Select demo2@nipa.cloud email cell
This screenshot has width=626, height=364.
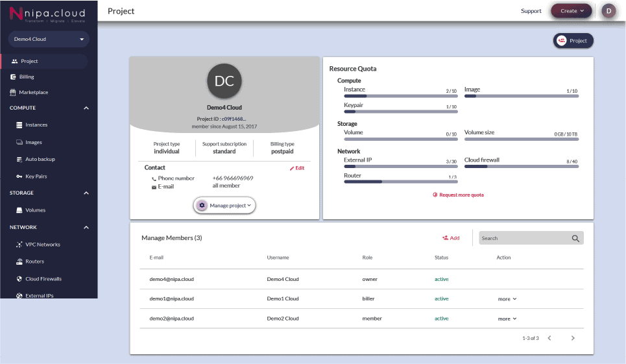point(172,319)
